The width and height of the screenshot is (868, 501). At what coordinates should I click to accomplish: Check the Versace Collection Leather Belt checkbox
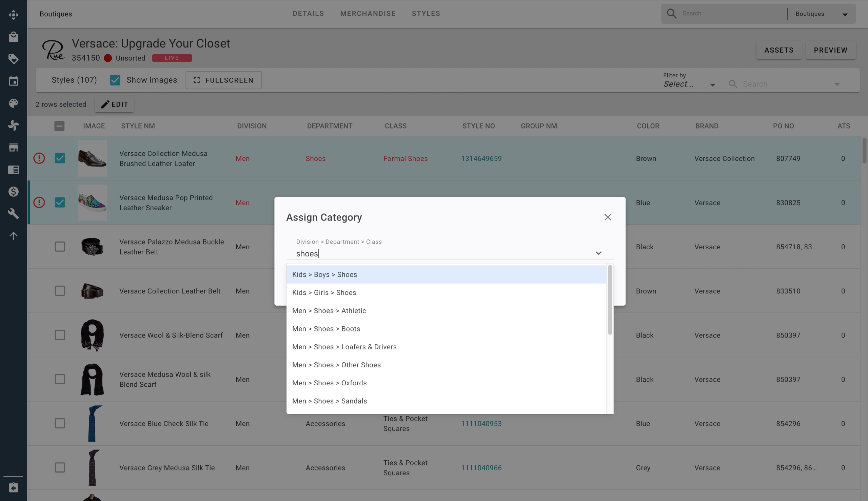pyautogui.click(x=60, y=290)
